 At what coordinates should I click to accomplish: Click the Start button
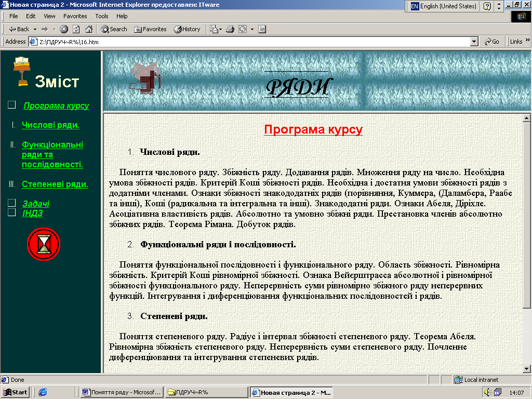[15, 392]
